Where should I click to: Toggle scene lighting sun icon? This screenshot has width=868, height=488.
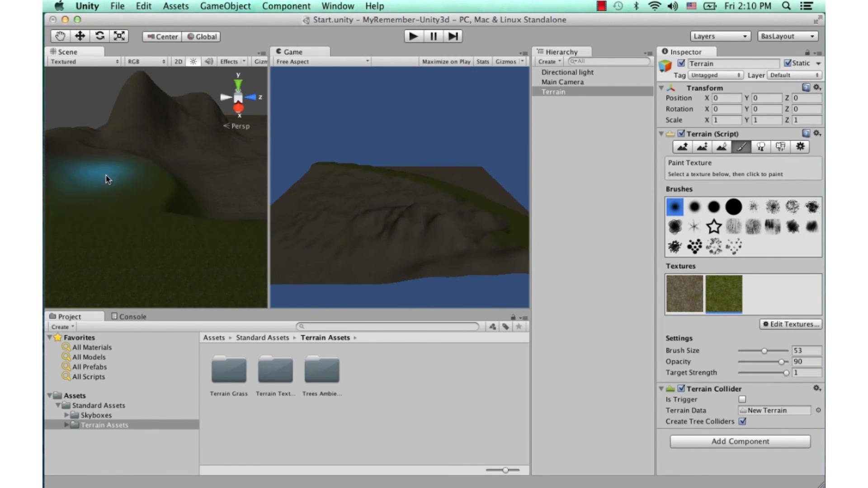tap(193, 61)
